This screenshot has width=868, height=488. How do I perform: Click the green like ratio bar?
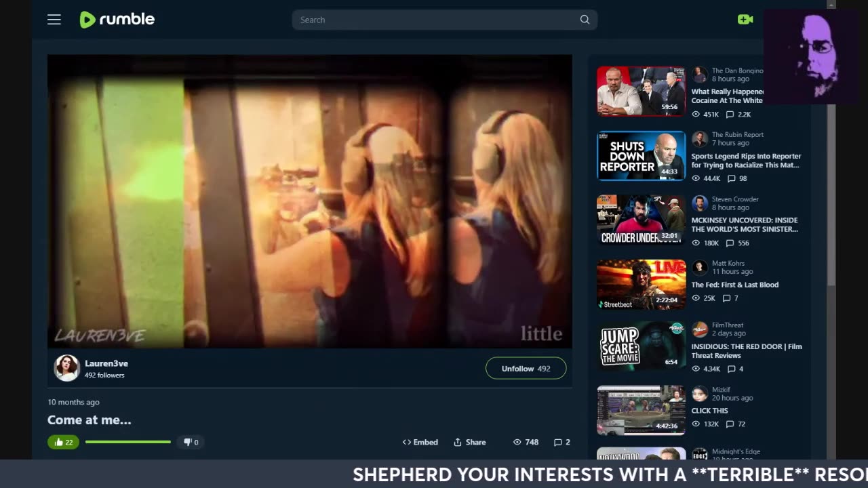pos(128,442)
